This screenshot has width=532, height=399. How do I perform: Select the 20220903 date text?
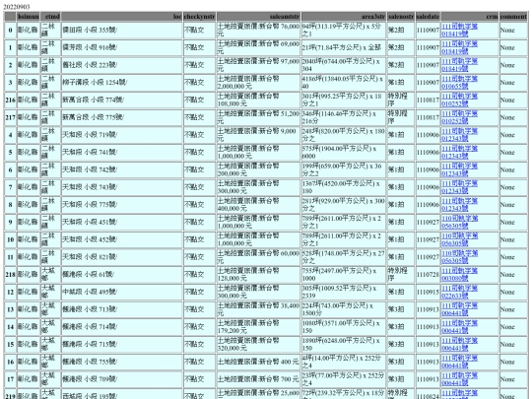[x=16, y=7]
